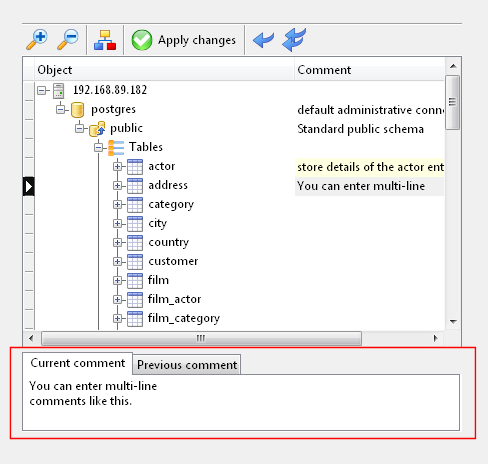
Task: Open the Current comment tab
Action: pyautogui.click(x=77, y=363)
